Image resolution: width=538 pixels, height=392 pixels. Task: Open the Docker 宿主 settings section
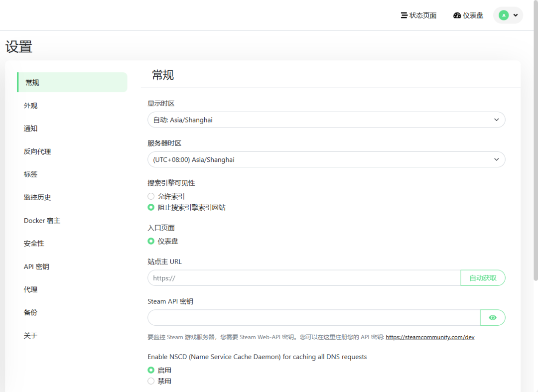(x=42, y=220)
